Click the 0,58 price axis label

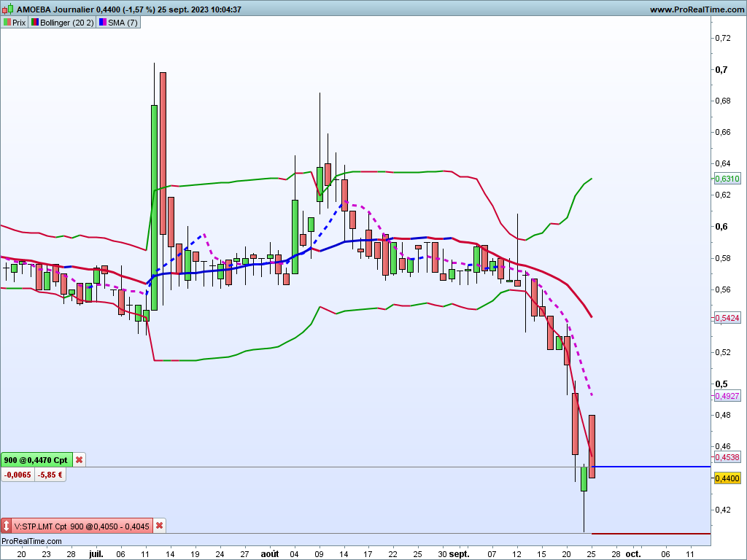[x=723, y=258]
